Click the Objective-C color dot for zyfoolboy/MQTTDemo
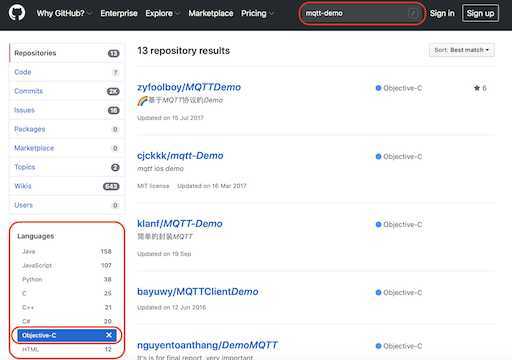Screen dimensions: 512x360 click(378, 88)
